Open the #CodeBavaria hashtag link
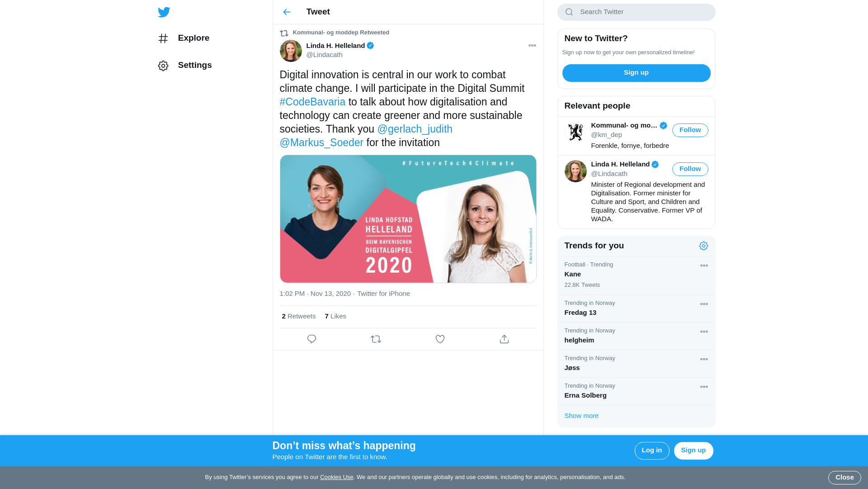The height and width of the screenshot is (489, 868). [312, 102]
